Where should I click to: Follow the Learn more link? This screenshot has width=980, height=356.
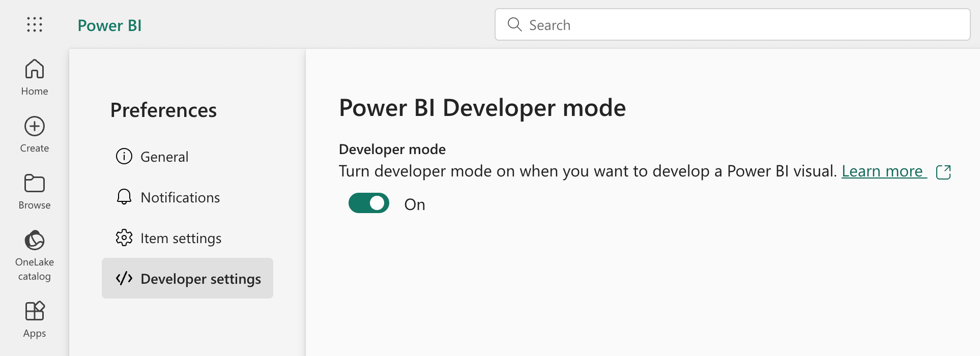click(882, 171)
